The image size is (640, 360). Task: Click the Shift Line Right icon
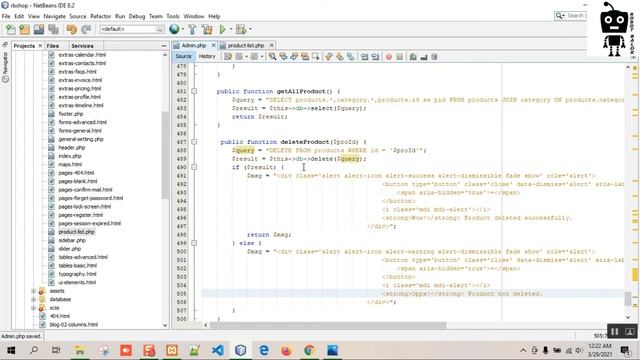point(375,56)
